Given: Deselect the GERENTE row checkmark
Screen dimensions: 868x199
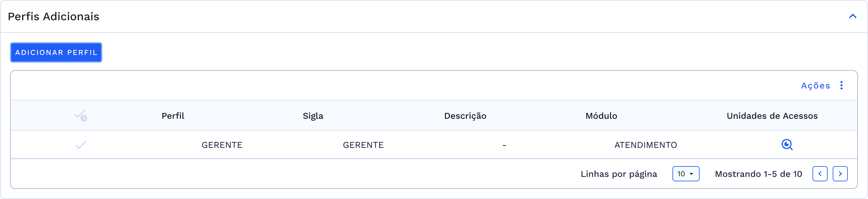Looking at the screenshot, I should 80,145.
